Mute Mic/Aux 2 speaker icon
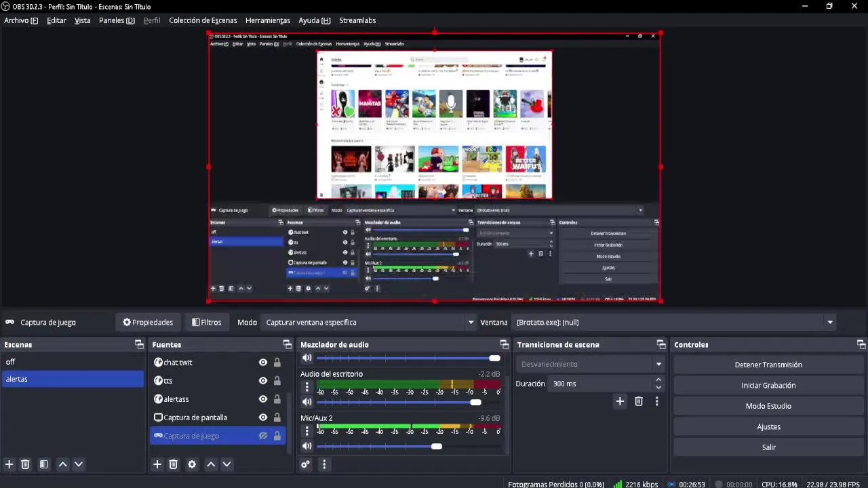 click(307, 446)
